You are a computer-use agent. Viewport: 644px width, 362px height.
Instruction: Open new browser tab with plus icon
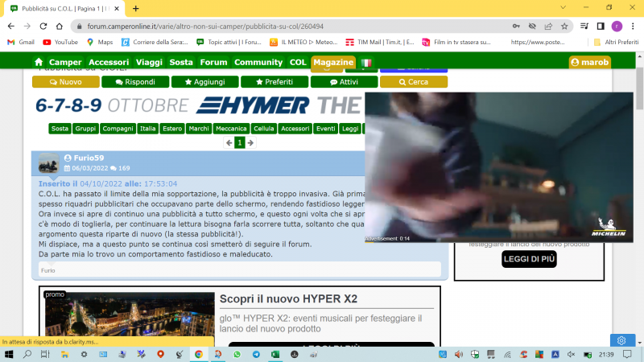pyautogui.click(x=136, y=8)
